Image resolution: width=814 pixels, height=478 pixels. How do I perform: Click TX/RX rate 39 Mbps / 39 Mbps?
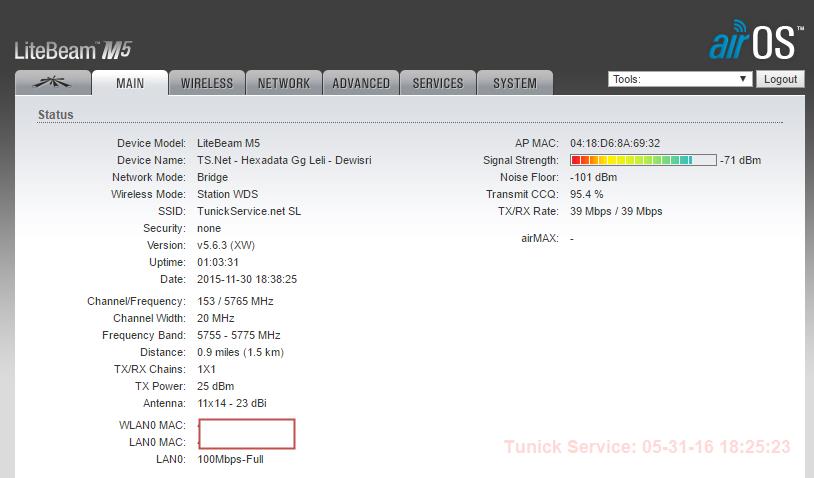(616, 211)
